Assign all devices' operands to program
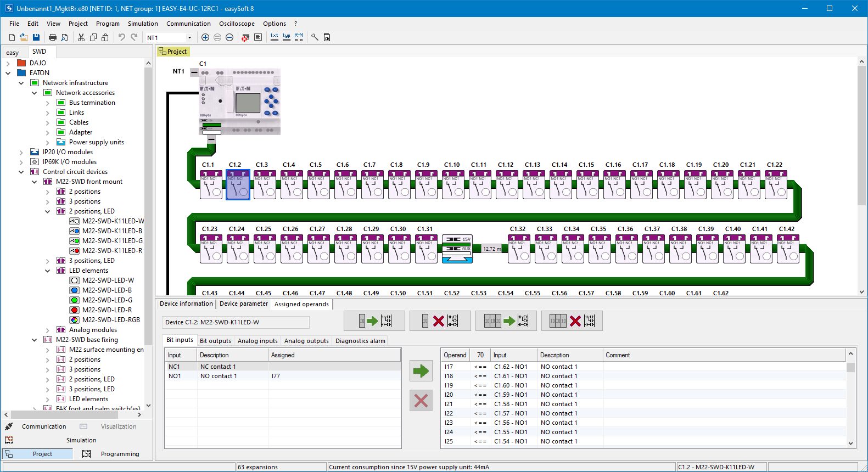Image resolution: width=868 pixels, height=472 pixels. click(506, 321)
